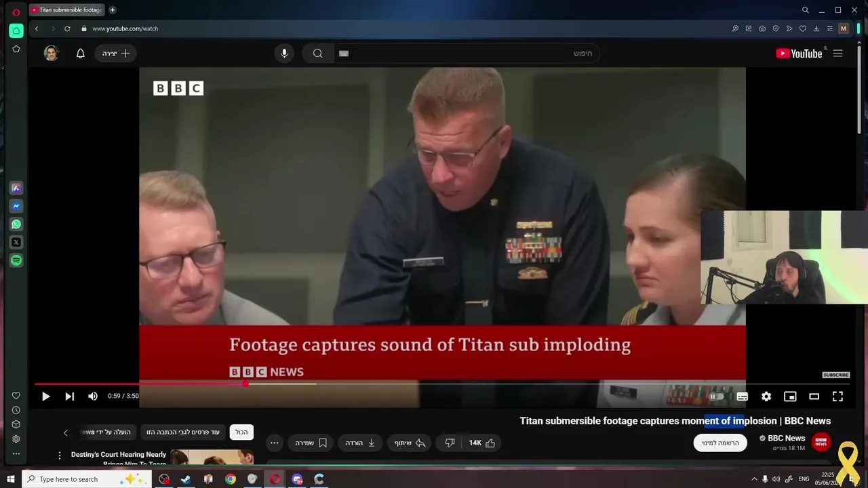The width and height of the screenshot is (868, 488).
Task: Like the video with 14K likes
Action: pos(482,443)
